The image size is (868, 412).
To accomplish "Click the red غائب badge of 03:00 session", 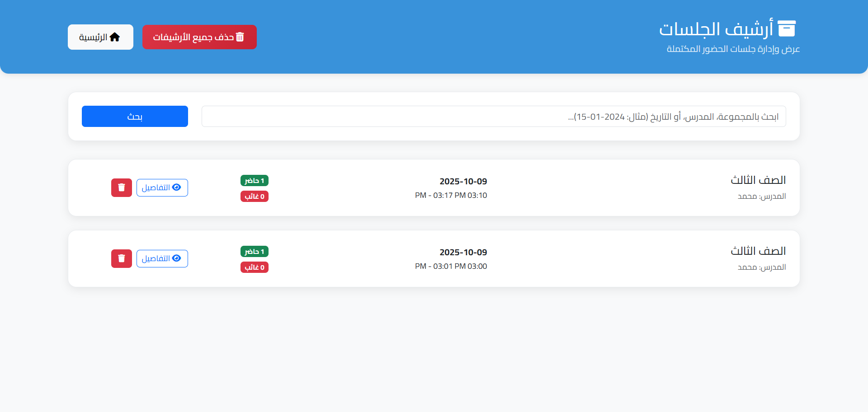I will 255,267.
